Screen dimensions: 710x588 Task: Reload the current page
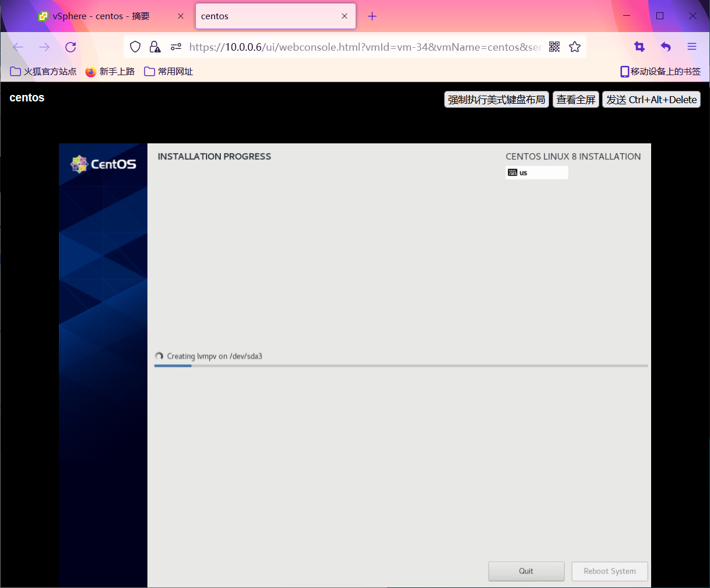pyautogui.click(x=71, y=47)
